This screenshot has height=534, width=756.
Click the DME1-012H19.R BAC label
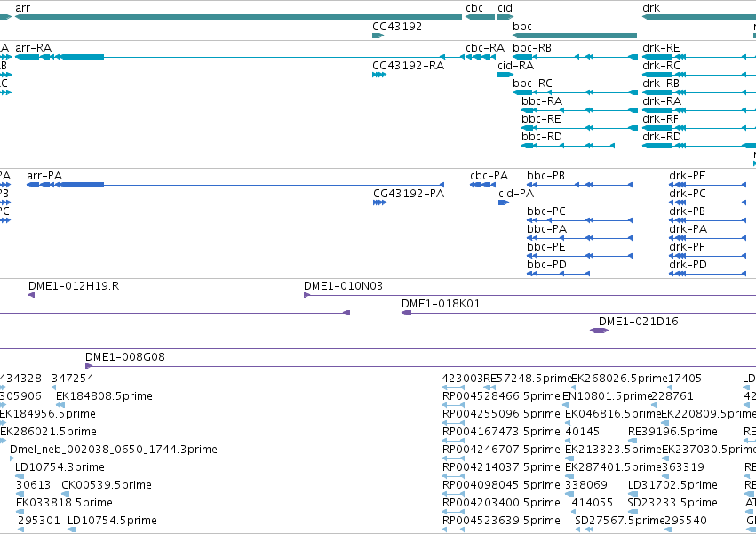[x=74, y=286]
